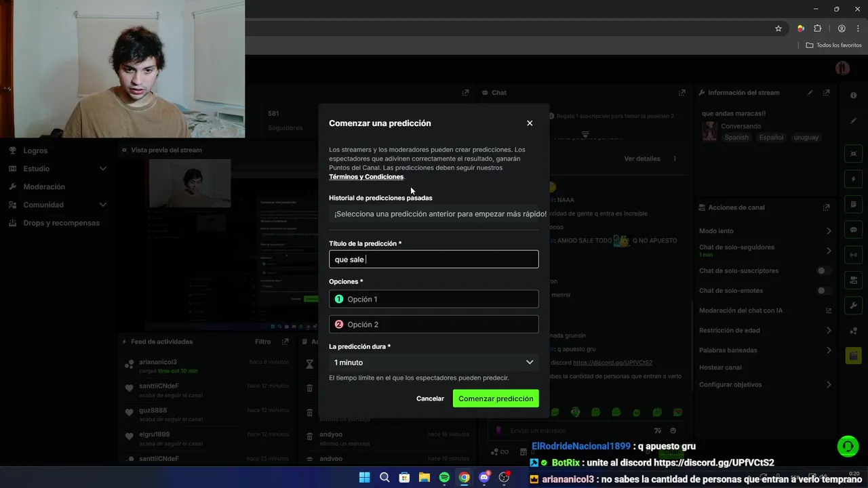The width and height of the screenshot is (868, 488).
Task: Click the green support headset bubble
Action: pos(848,446)
